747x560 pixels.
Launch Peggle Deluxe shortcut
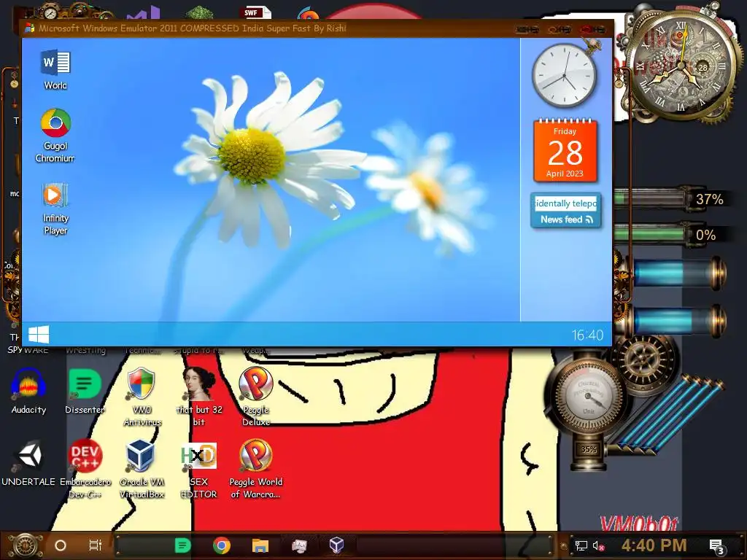click(x=256, y=397)
